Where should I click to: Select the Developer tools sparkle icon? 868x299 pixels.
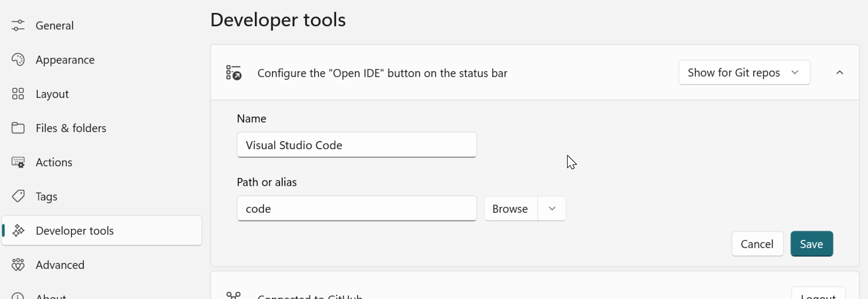pos(18,230)
